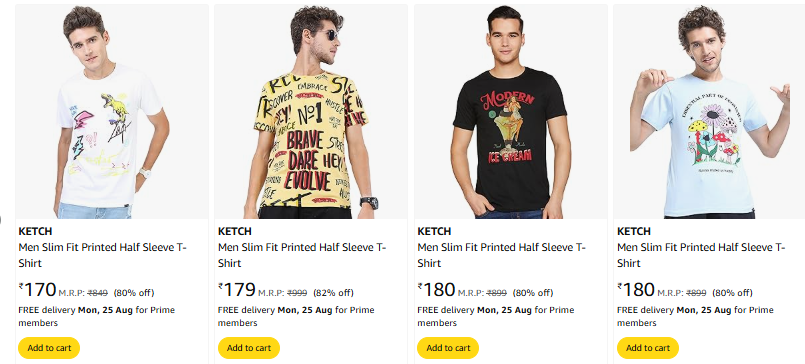Add the ₹179 T-shirt to cart
Viewport: 805px width, 364px height.
tap(248, 348)
